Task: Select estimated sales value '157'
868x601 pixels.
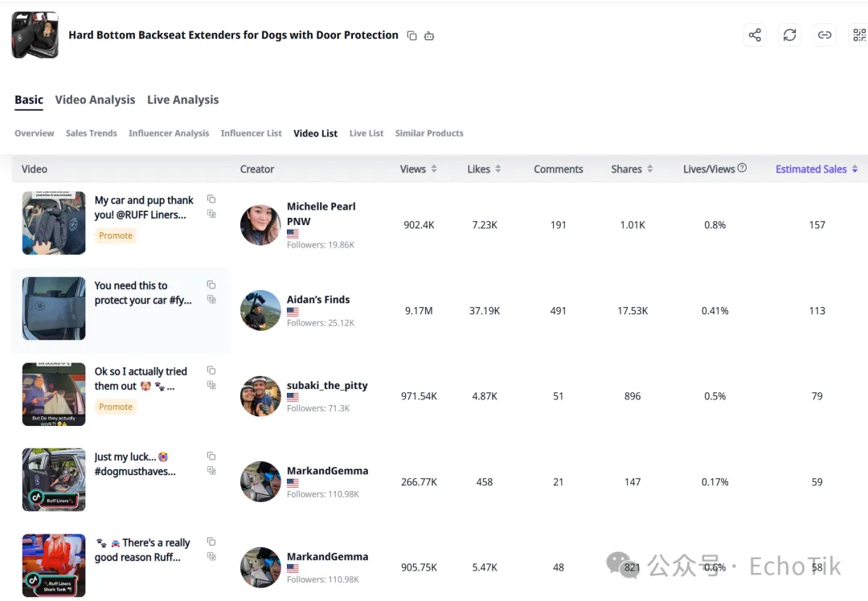Action: (x=817, y=225)
